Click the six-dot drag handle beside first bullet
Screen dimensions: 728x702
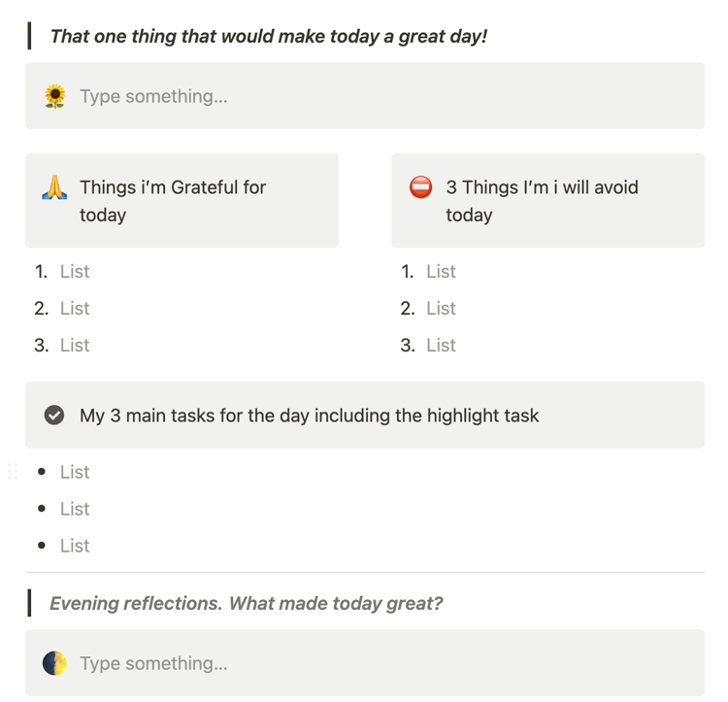(13, 472)
